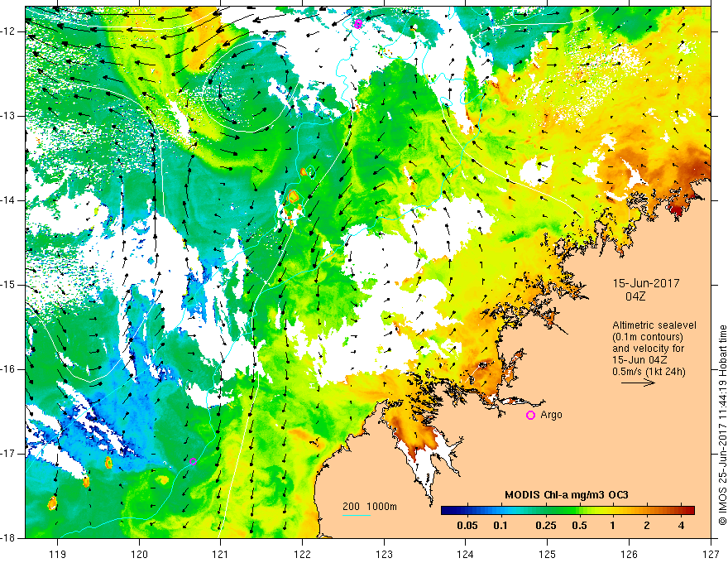Click the Argo float marker near 12°S
The height and width of the screenshot is (563, 728).
click(x=357, y=24)
